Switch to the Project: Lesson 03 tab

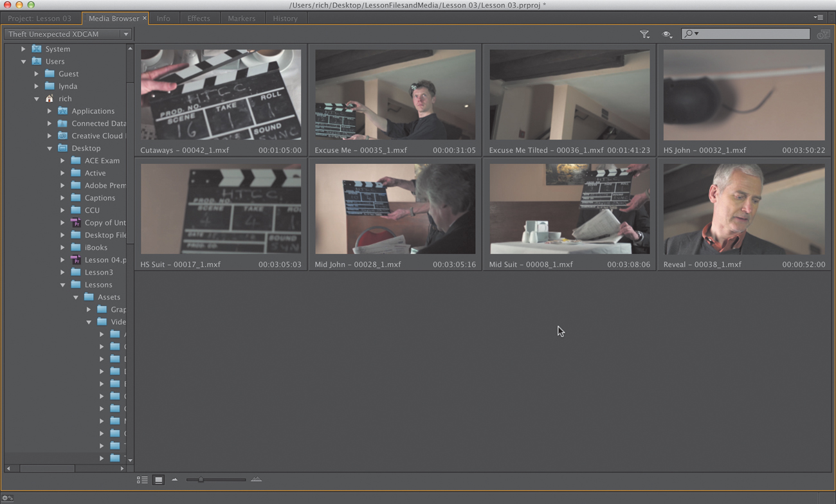click(40, 18)
